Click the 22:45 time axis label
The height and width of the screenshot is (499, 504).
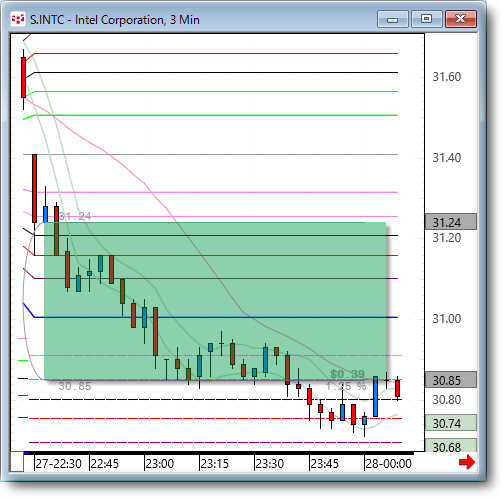(x=105, y=464)
